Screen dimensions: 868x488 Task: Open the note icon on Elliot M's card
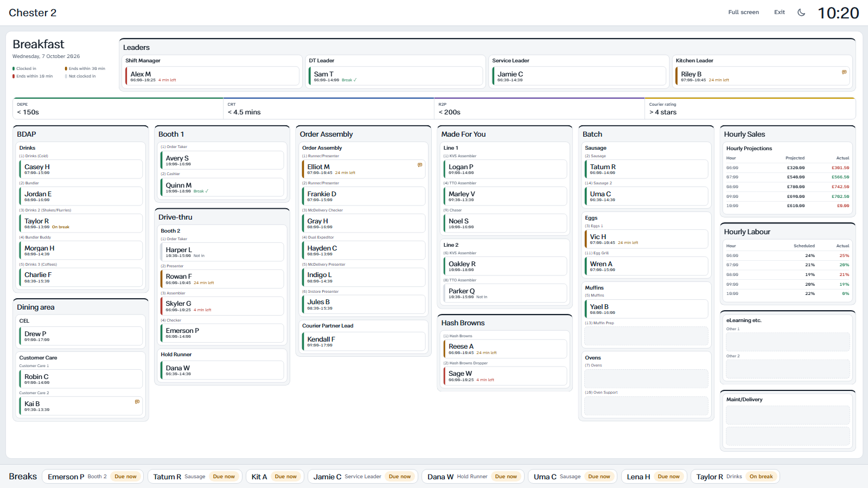click(419, 165)
